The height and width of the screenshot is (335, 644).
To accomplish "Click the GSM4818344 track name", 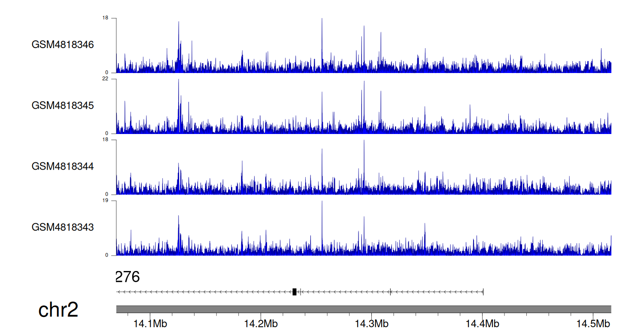I will (63, 166).
